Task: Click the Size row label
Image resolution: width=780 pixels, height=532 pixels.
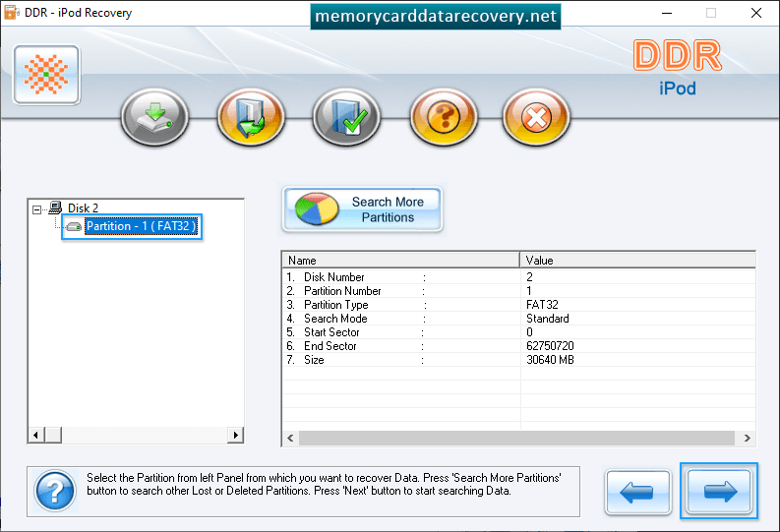Action: (314, 360)
